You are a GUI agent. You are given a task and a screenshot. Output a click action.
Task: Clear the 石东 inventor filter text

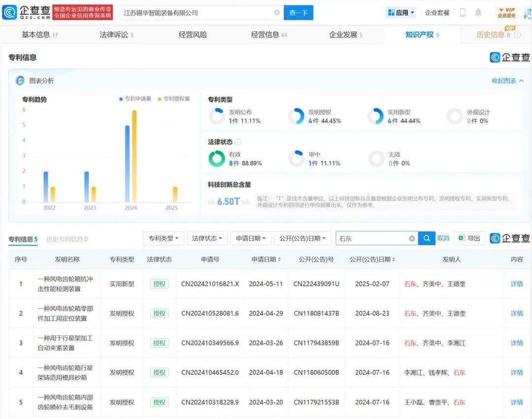[412, 238]
